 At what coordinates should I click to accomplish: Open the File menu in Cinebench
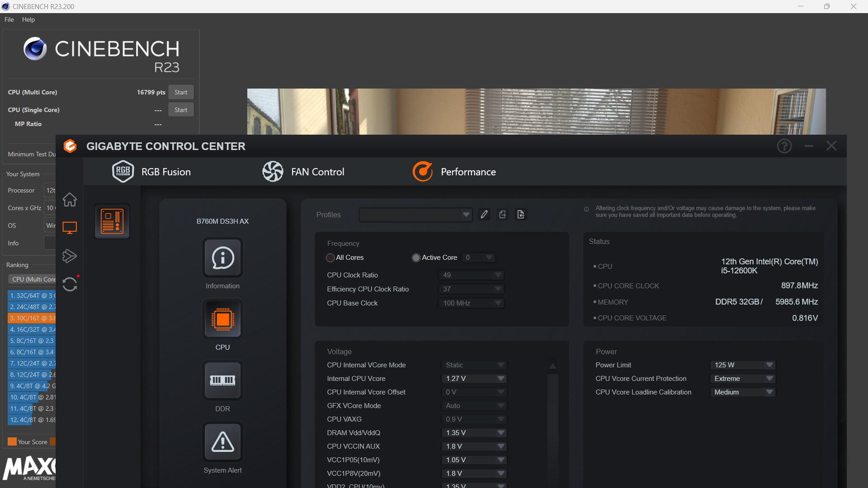pos(9,19)
